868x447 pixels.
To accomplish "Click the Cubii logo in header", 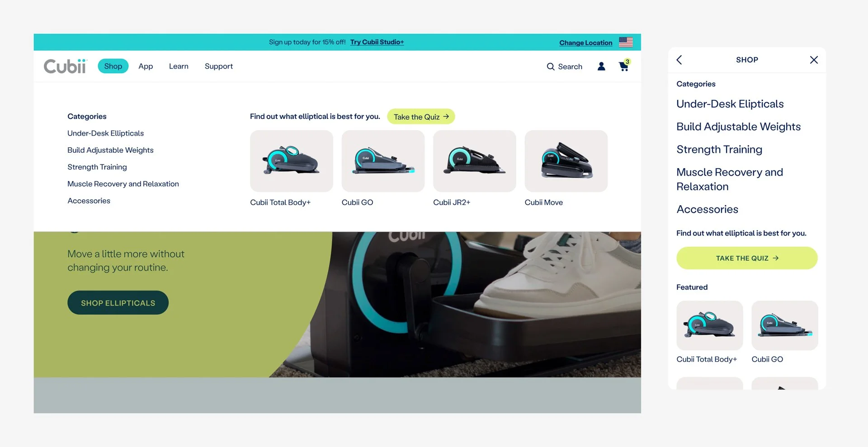I will click(x=65, y=66).
